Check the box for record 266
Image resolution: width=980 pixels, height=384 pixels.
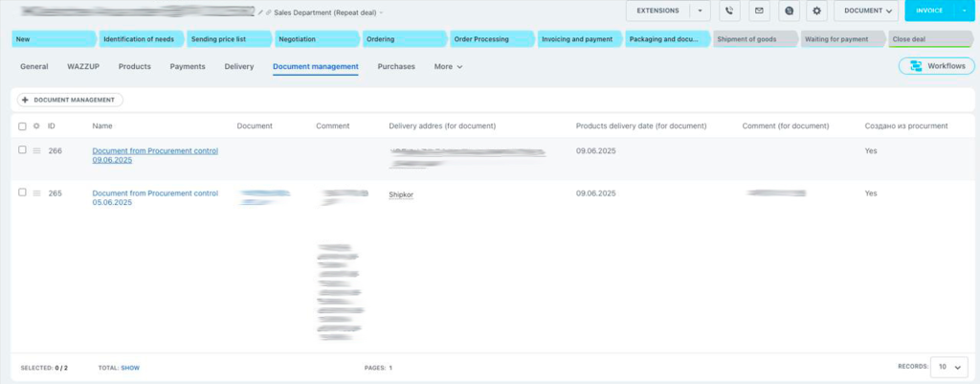[23, 150]
